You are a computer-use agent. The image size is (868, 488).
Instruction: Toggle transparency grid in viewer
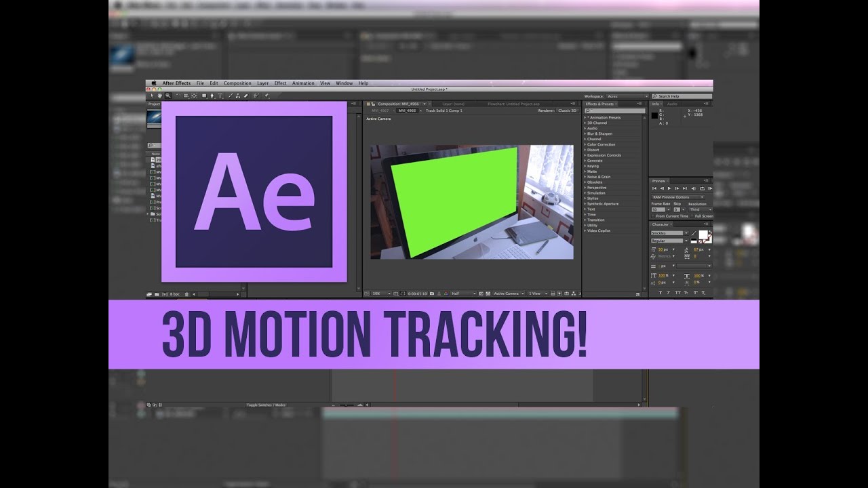(x=488, y=293)
